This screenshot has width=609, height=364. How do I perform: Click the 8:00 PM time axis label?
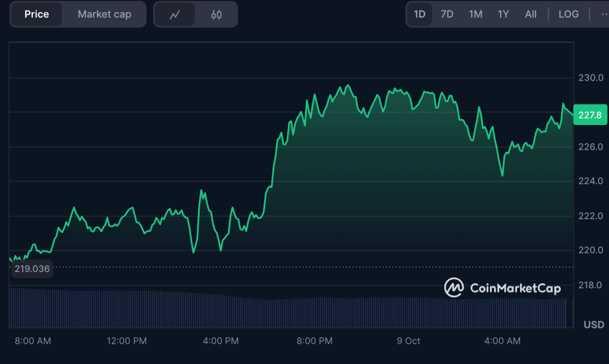point(314,341)
